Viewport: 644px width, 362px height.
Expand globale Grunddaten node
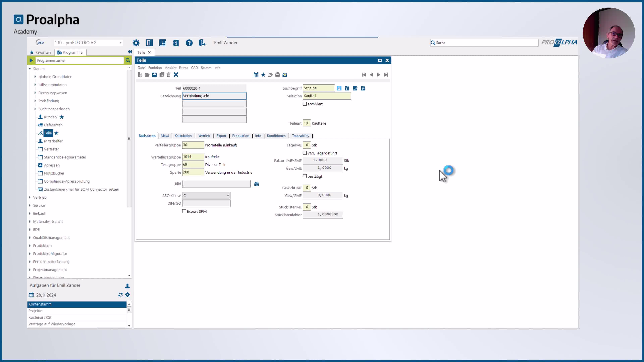(35, 77)
